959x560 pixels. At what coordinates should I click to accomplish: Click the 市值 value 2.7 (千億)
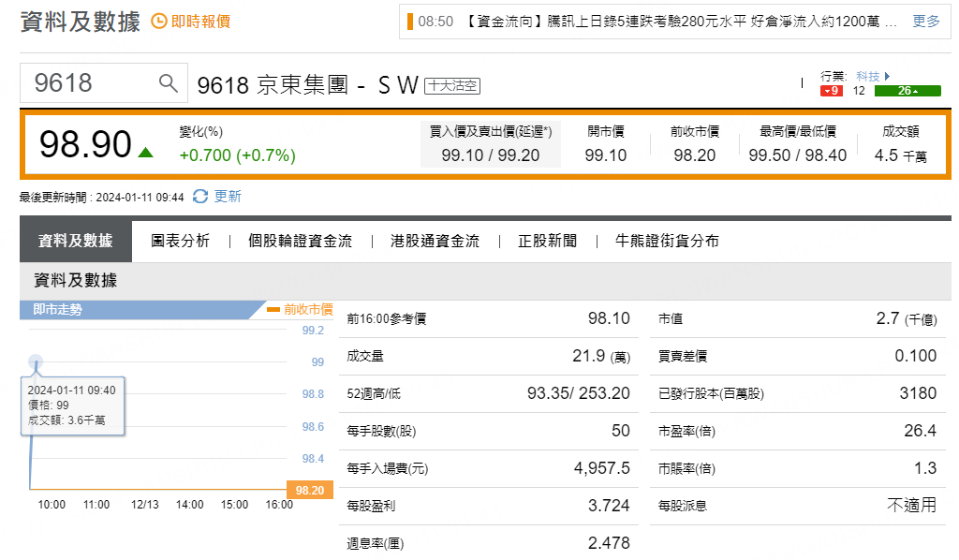pos(907,318)
